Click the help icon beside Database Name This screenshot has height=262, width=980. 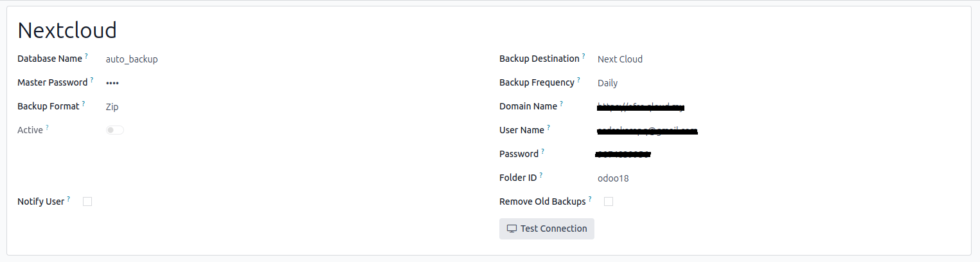pyautogui.click(x=86, y=57)
